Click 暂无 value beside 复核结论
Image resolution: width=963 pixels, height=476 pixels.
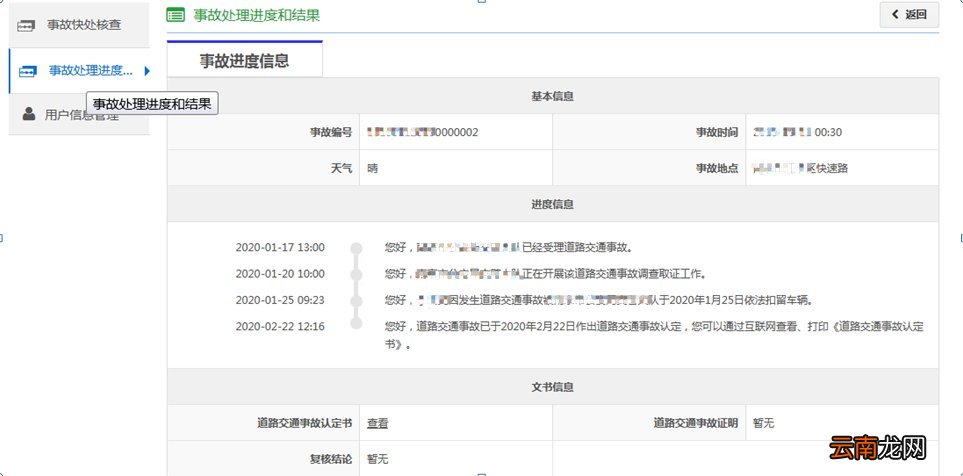coord(378,459)
